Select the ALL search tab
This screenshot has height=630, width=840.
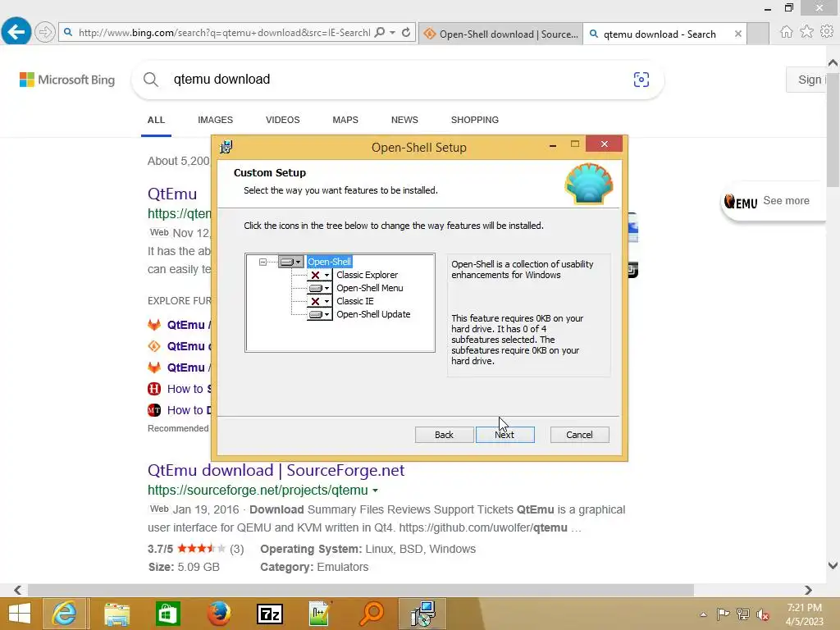157,120
